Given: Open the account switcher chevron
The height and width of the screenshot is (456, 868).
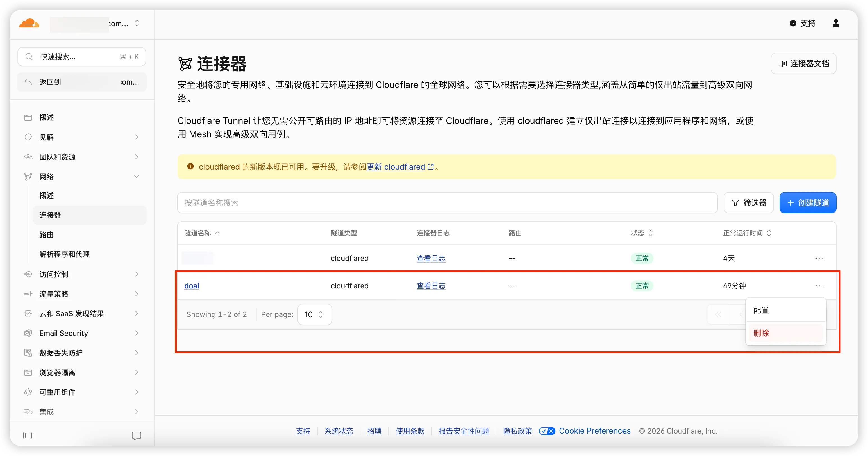Looking at the screenshot, I should pos(137,23).
